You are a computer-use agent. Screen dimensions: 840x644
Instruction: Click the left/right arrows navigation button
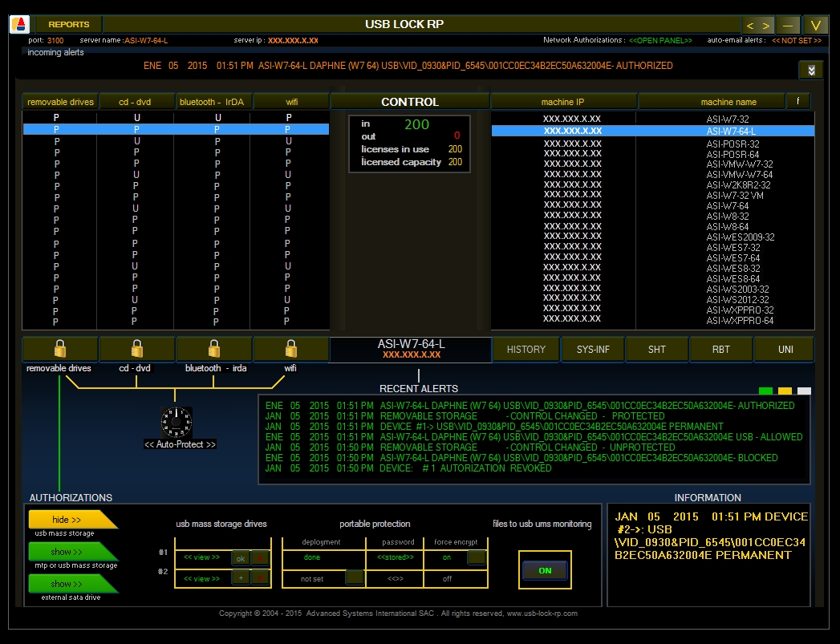pos(757,25)
